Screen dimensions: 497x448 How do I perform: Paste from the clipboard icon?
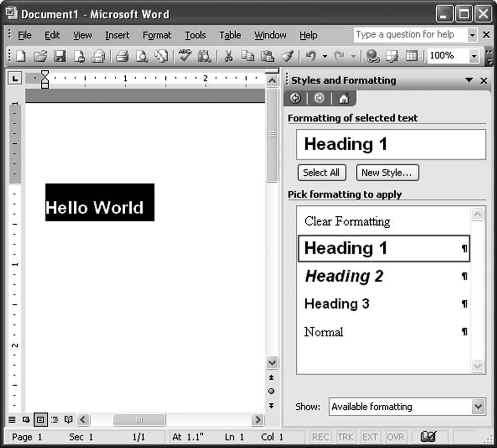point(267,57)
